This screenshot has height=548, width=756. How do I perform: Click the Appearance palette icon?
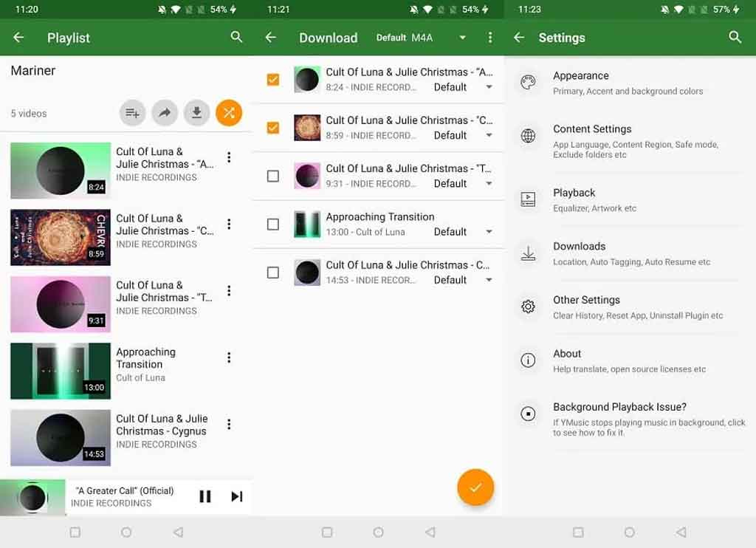[528, 83]
